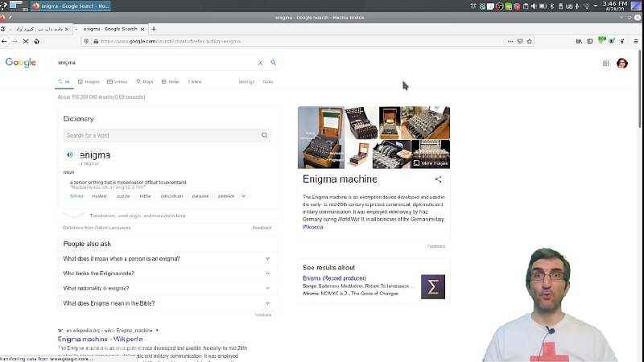Click the 'puzzle' similar word chip
The width and height of the screenshot is (644, 362).
pyautogui.click(x=123, y=196)
